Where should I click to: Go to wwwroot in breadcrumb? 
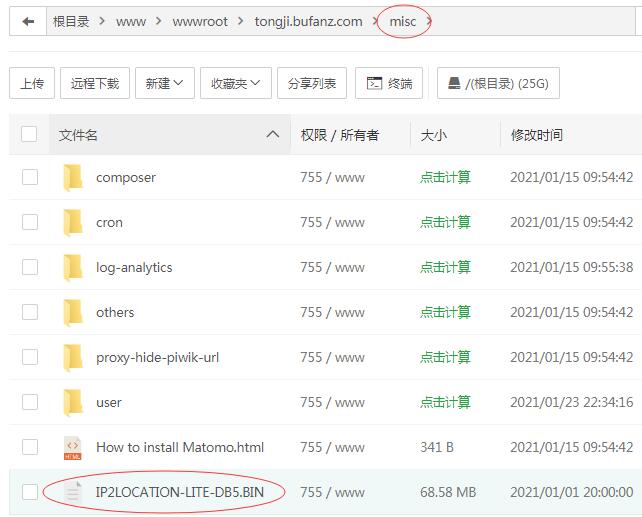point(200,21)
